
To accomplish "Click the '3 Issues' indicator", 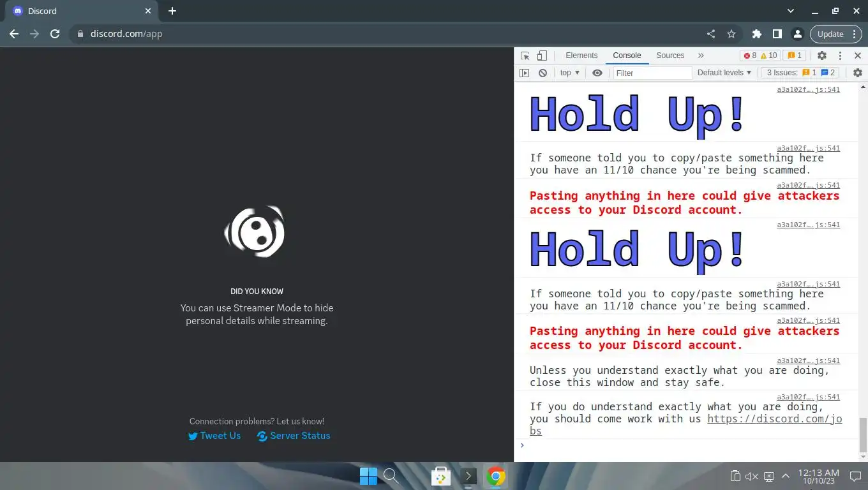I will pos(801,73).
